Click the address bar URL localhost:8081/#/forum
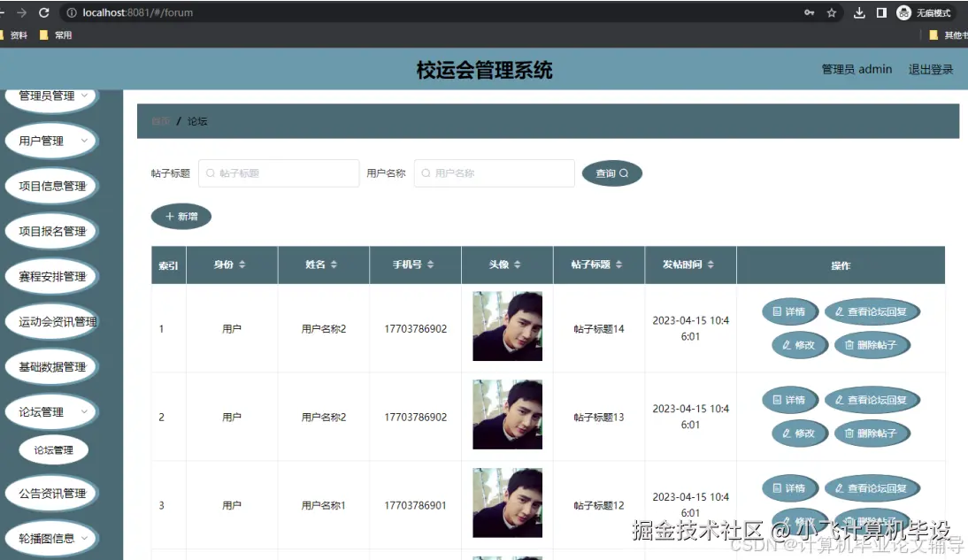Viewport: 968px width, 560px height. point(138,12)
